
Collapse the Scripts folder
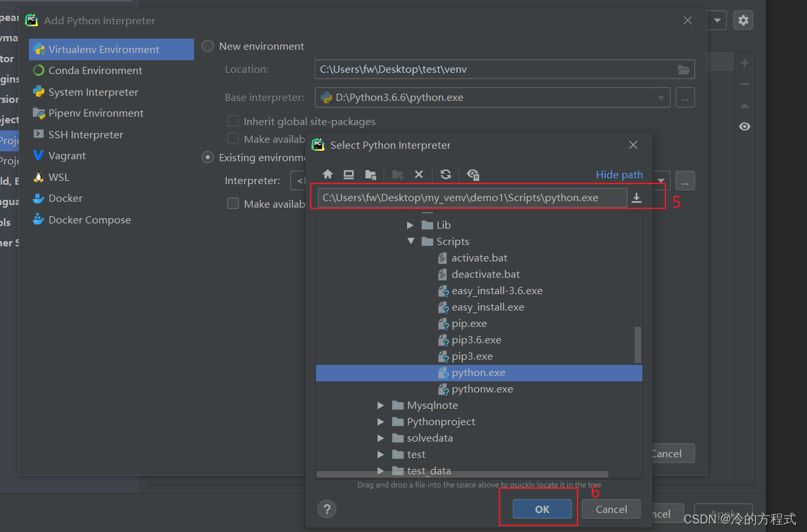[411, 242]
